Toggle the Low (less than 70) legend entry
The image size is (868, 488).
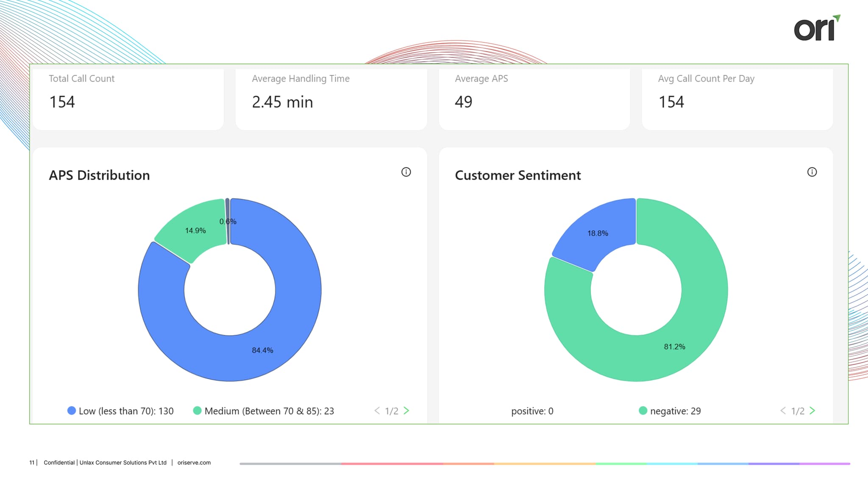pyautogui.click(x=127, y=410)
